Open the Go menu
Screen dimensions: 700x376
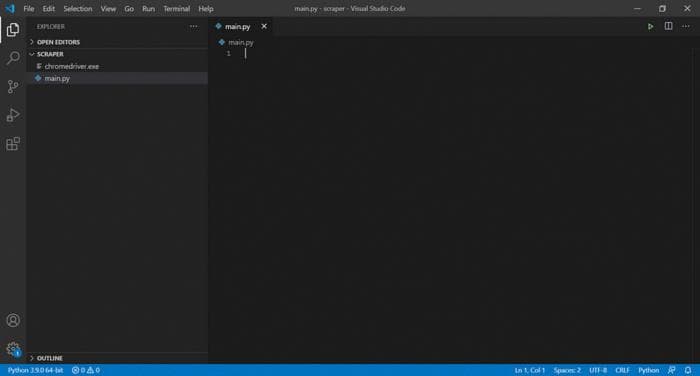(129, 8)
